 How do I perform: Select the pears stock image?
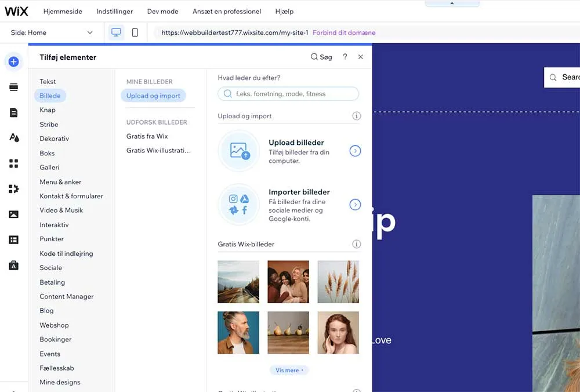pyautogui.click(x=288, y=332)
